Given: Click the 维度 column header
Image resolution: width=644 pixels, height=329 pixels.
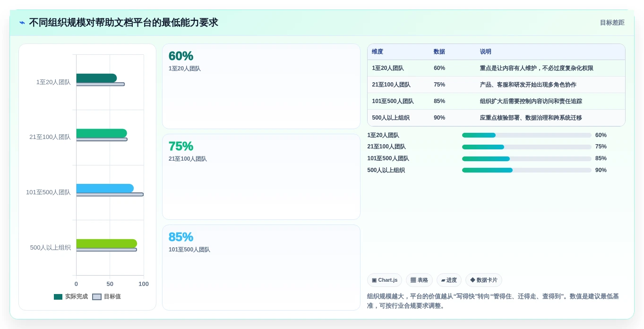Looking at the screenshot, I should coord(378,52).
